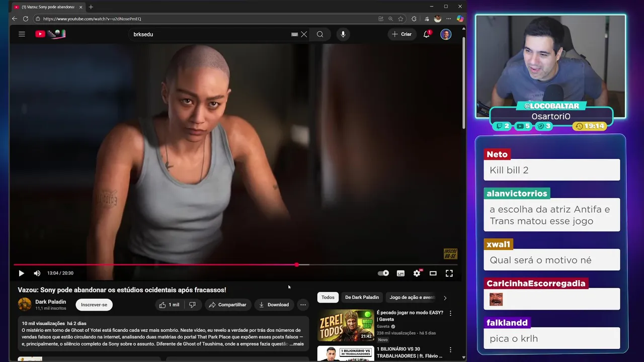Click the video title text
This screenshot has width=644, height=362.
(x=122, y=290)
